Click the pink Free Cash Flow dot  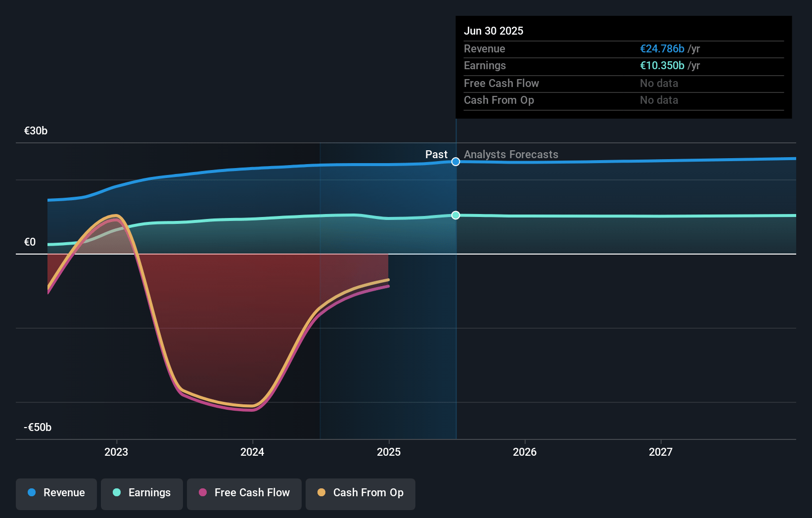point(203,492)
